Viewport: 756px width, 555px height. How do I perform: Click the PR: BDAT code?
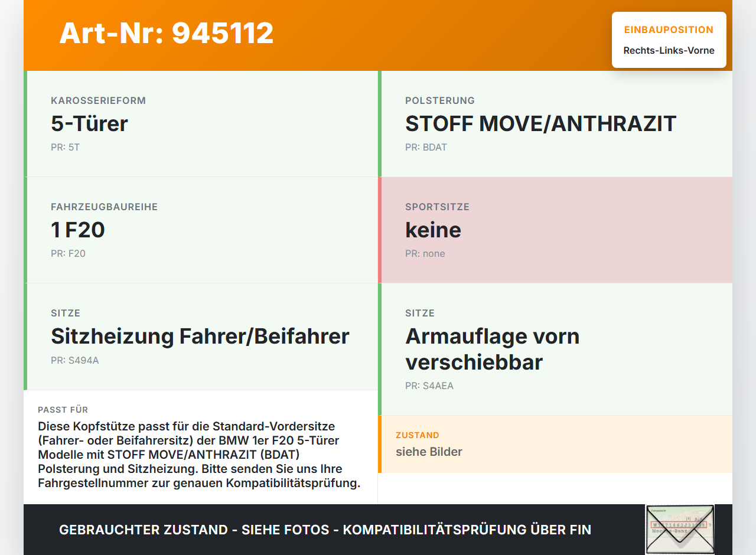click(x=426, y=147)
